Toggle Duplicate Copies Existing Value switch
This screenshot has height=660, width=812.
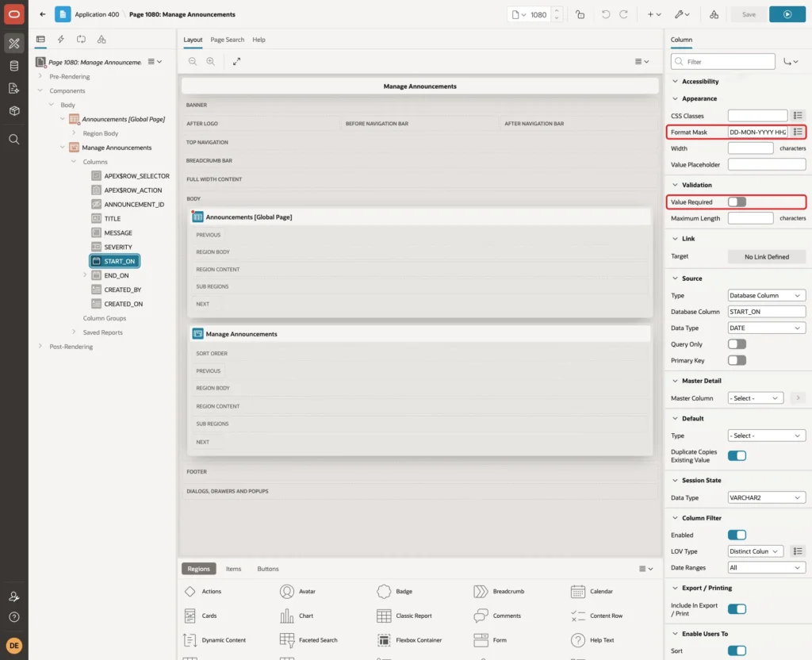point(737,456)
